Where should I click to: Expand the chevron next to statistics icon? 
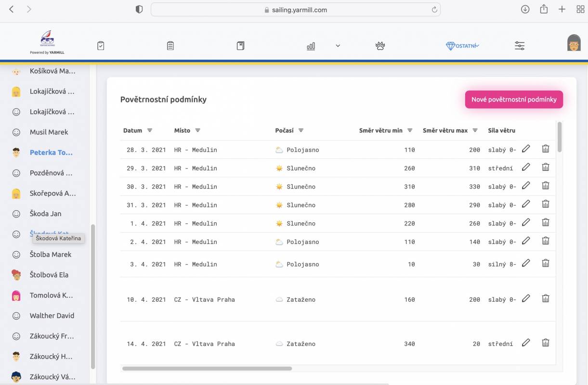tap(338, 46)
